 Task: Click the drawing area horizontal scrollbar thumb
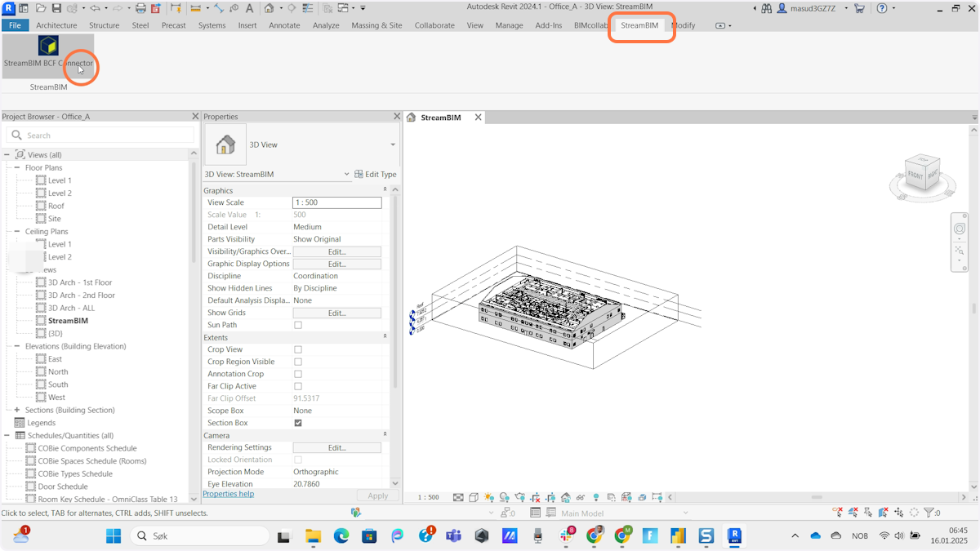coord(816,497)
